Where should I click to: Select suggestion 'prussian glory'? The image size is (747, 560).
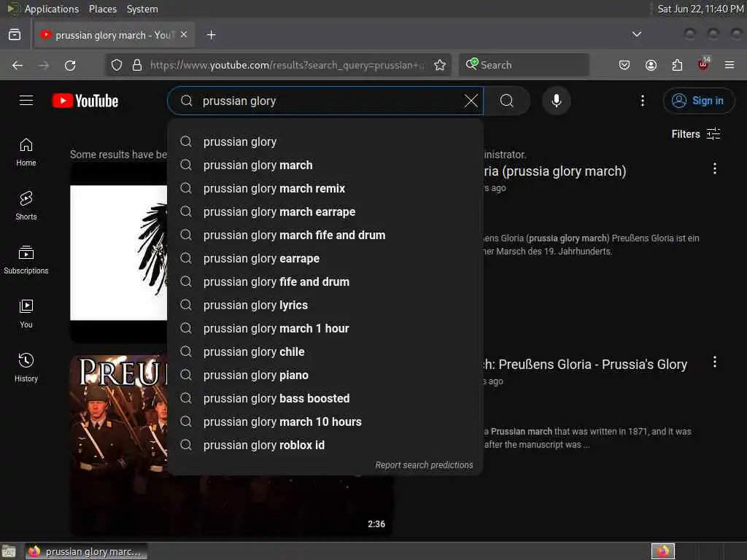(x=325, y=141)
